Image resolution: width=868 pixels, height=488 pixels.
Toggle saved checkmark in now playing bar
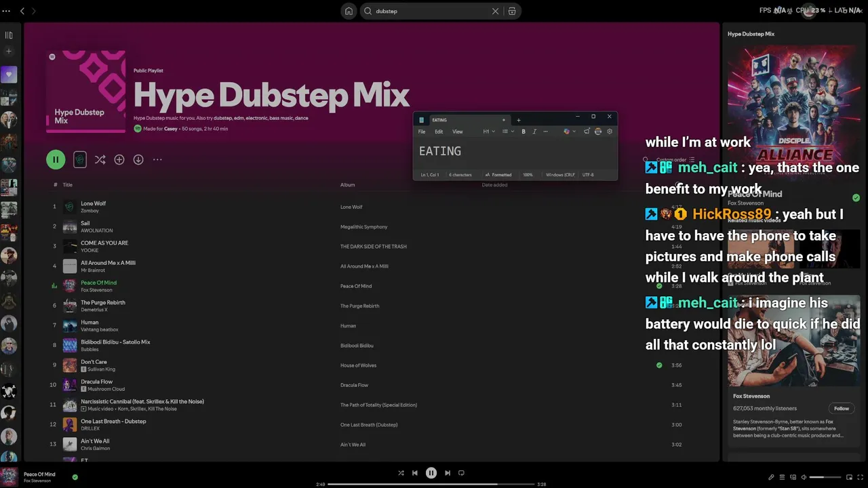(75, 477)
